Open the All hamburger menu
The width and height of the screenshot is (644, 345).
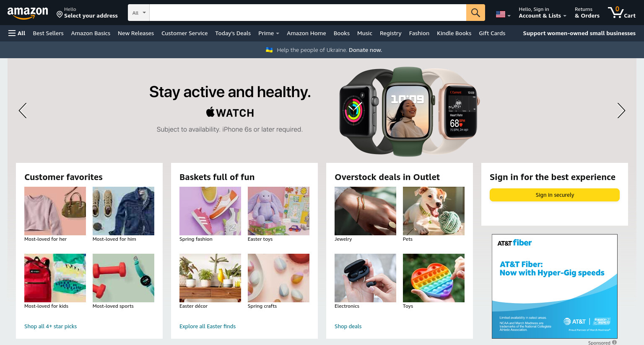point(17,33)
